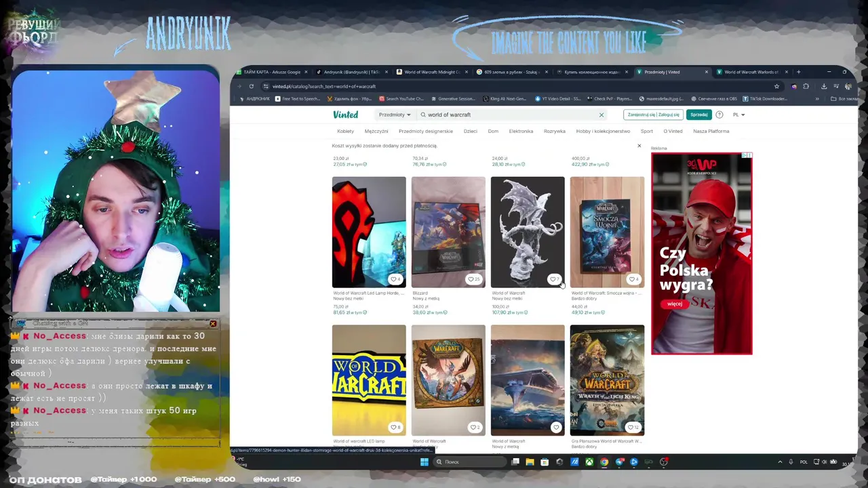This screenshot has width=868, height=488.
Task: Open a new browser tab
Action: [798, 72]
